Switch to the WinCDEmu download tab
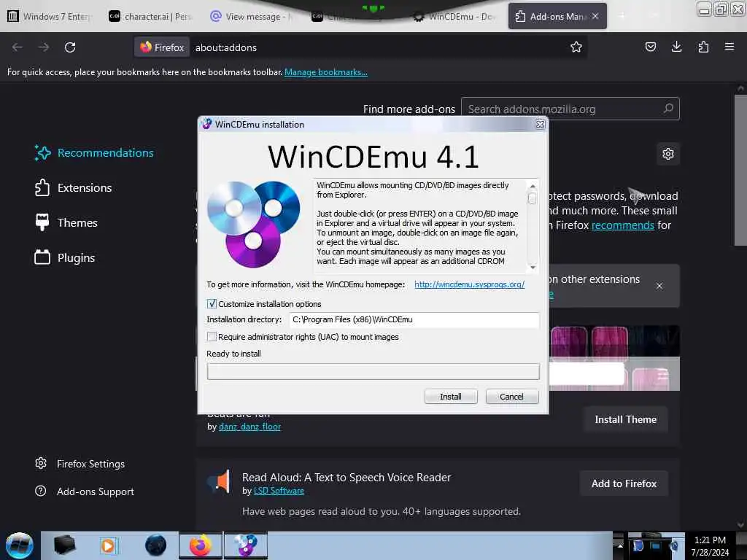This screenshot has height=560, width=747. click(455, 16)
